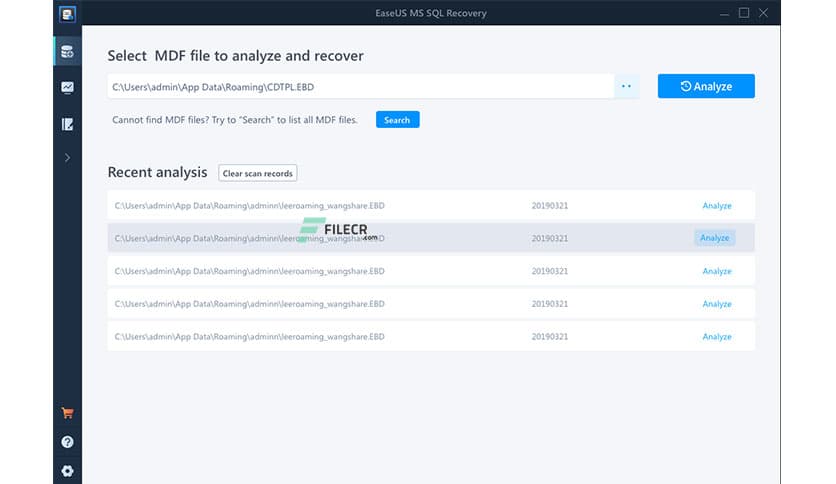Click the highlighted Analyze link in selected row
Screen dimensions: 836x484
click(714, 238)
